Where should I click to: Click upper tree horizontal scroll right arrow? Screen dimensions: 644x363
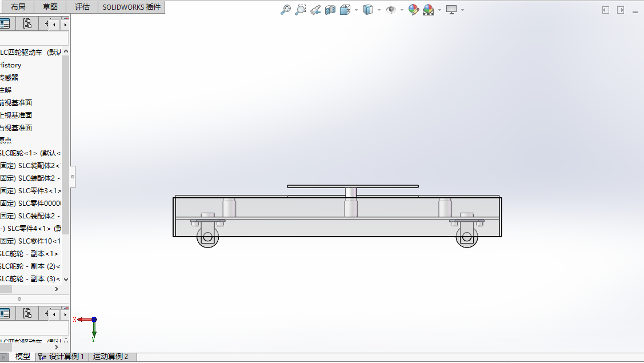pos(57,289)
